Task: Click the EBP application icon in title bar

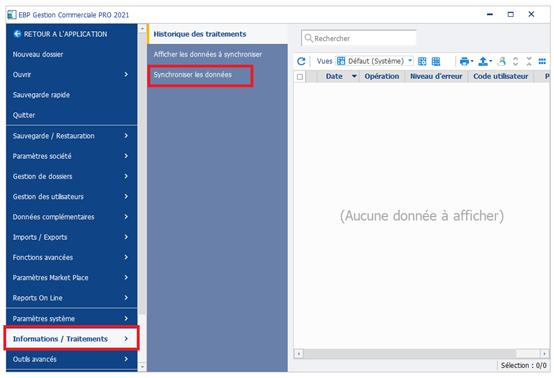Action: coord(12,15)
